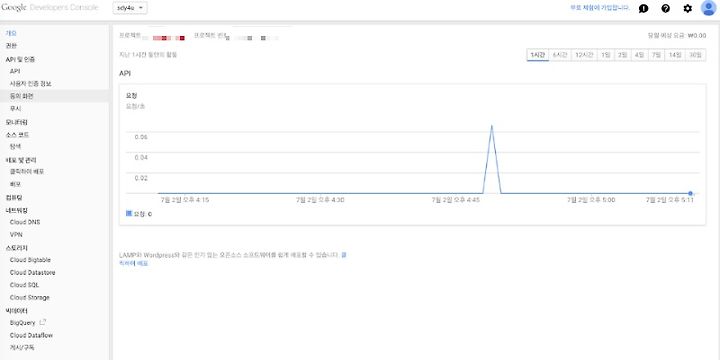
Task: Click the API section heading above chart
Action: pos(125,73)
